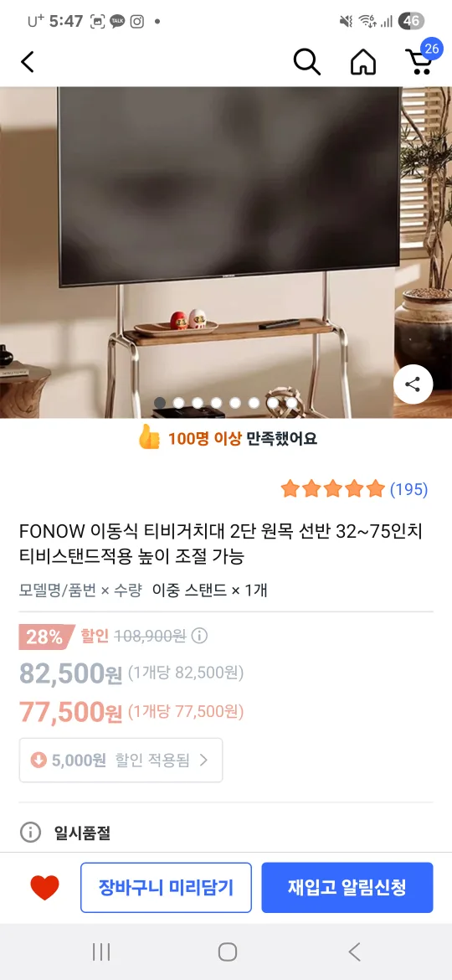Viewport: 452px width, 980px height.
Task: Go back using the top-left arrow
Action: click(x=28, y=62)
